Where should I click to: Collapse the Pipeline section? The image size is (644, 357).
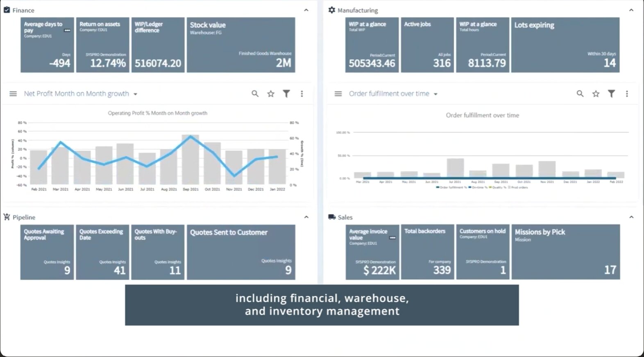(x=306, y=217)
